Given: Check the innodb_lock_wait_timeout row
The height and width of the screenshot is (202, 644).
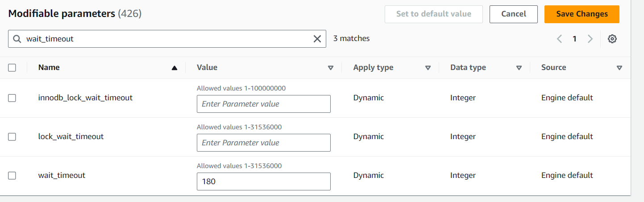Looking at the screenshot, I should [x=12, y=98].
